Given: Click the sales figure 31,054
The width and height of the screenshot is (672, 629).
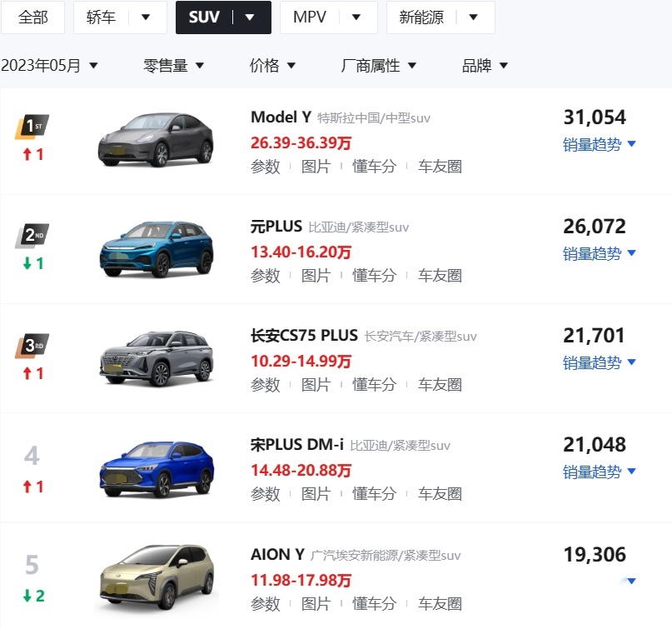Looking at the screenshot, I should click(595, 117).
